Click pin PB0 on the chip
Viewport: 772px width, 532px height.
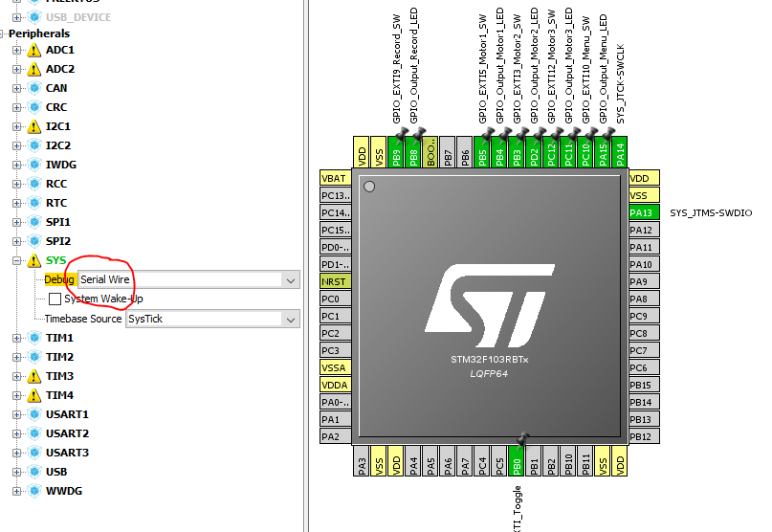[x=516, y=460]
